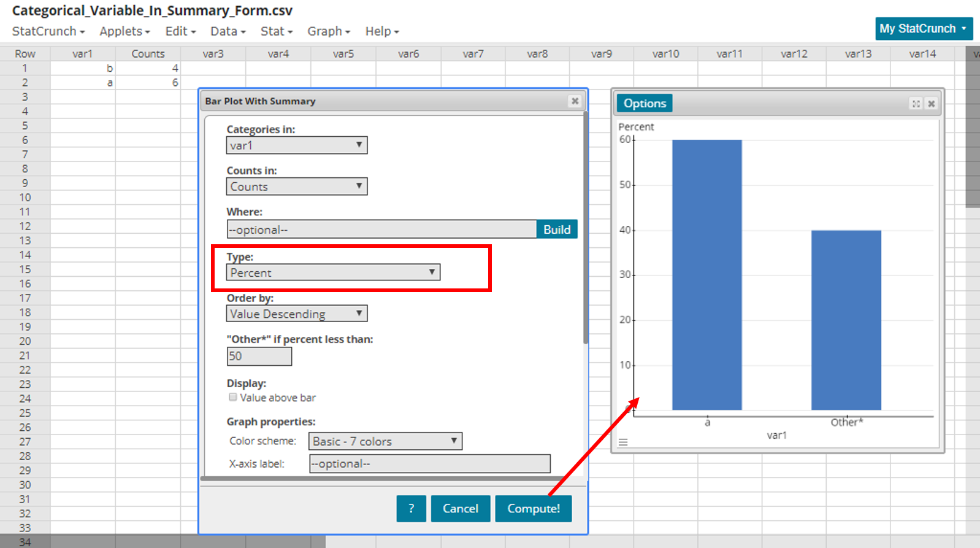980x548 pixels.
Task: Open the StatCrunch menu
Action: point(48,31)
